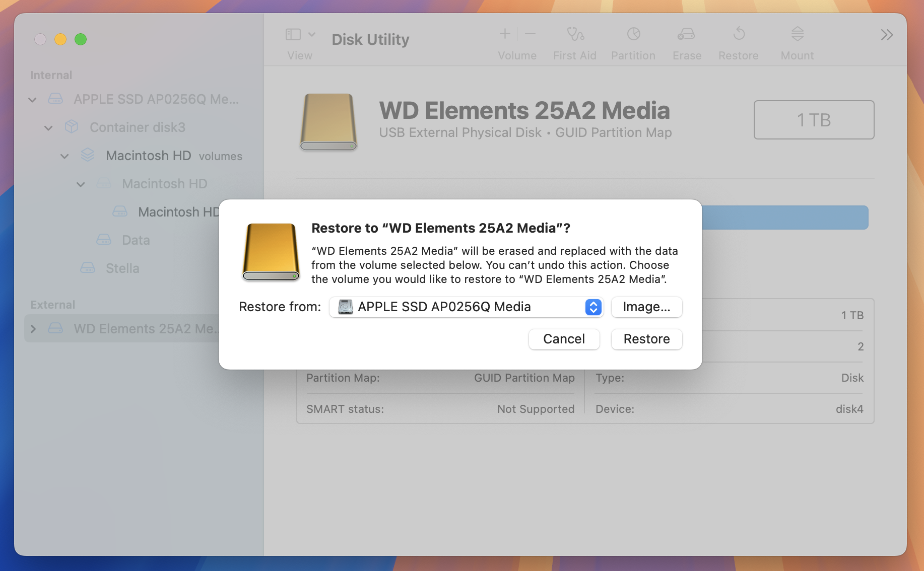924x571 pixels.
Task: Click the WD Elements sidebar drive icon
Action: coord(55,328)
